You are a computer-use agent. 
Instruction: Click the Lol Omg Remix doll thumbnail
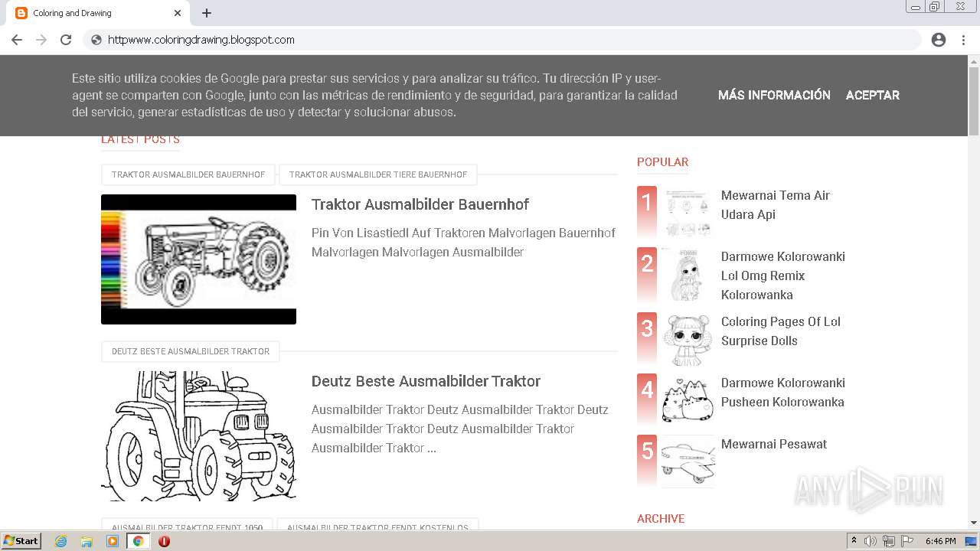coord(687,275)
